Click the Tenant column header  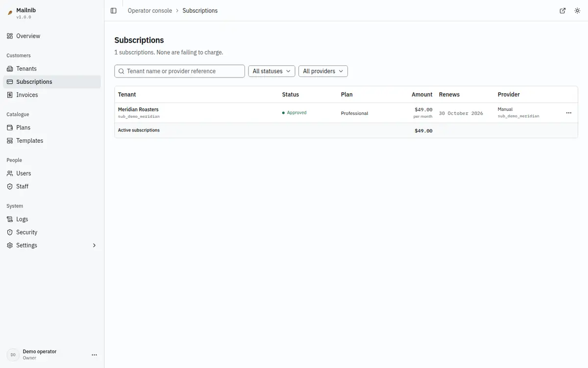click(x=127, y=94)
